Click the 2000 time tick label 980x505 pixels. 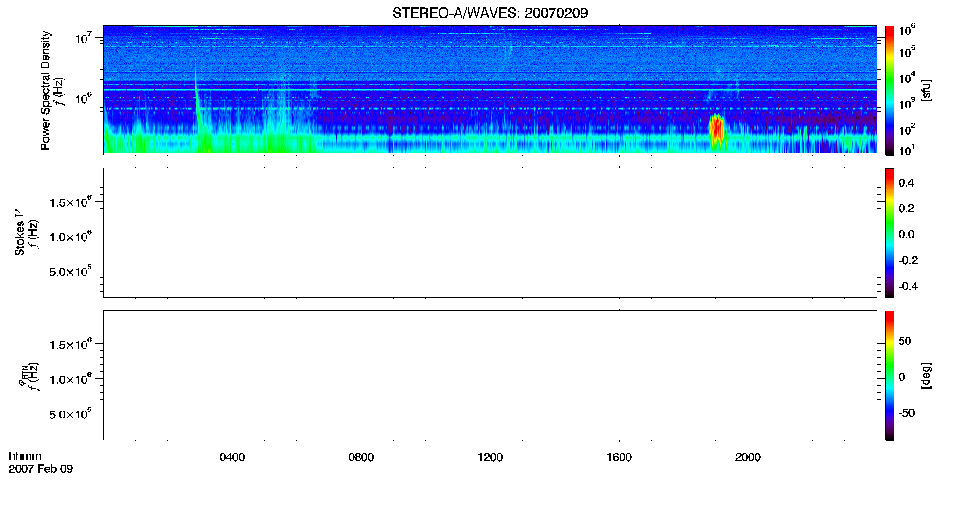tap(748, 457)
